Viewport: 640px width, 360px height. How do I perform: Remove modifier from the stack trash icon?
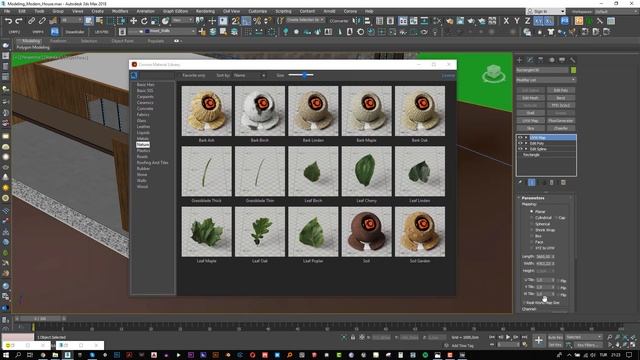coord(552,182)
